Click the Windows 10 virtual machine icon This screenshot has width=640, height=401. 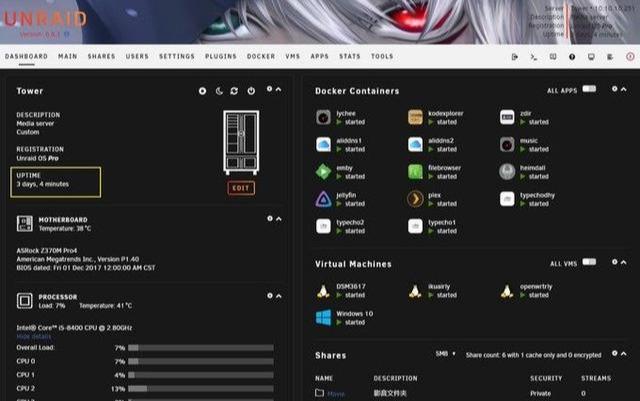[323, 318]
